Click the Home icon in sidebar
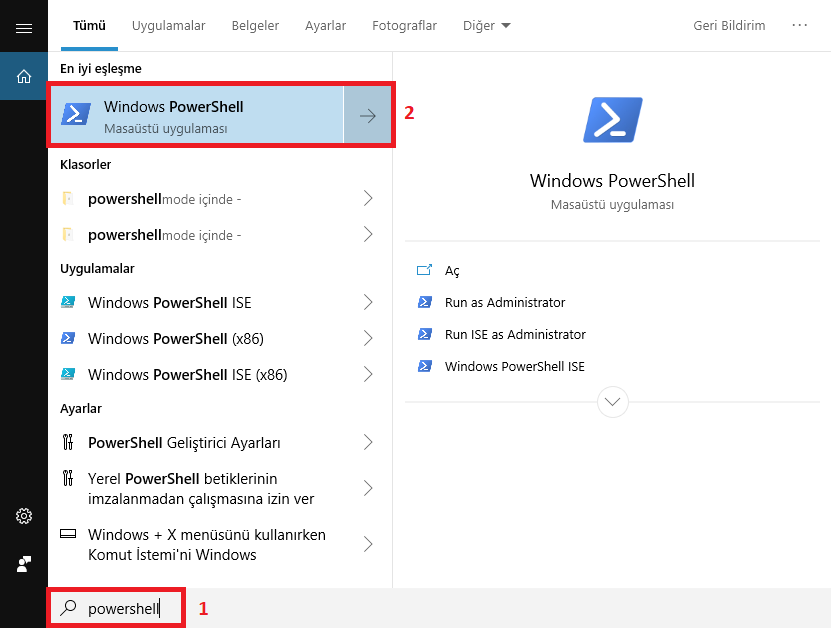 click(x=24, y=76)
